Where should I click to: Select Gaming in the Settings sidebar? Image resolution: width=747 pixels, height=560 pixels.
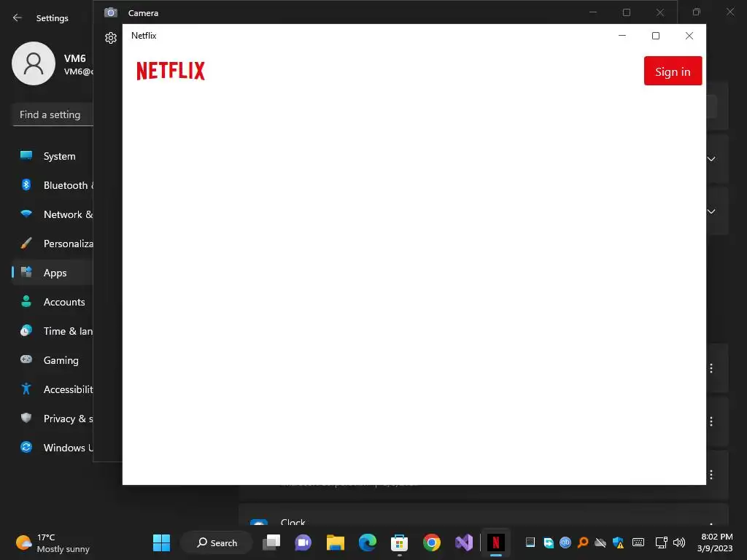53,360
